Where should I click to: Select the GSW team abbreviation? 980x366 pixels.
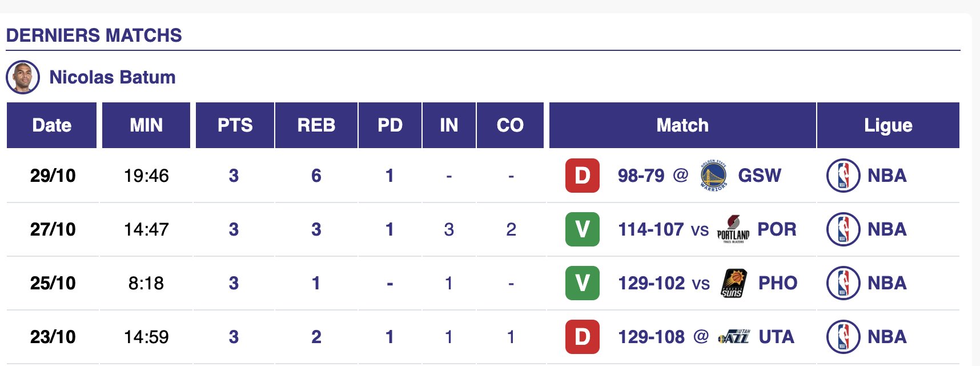pyautogui.click(x=760, y=176)
